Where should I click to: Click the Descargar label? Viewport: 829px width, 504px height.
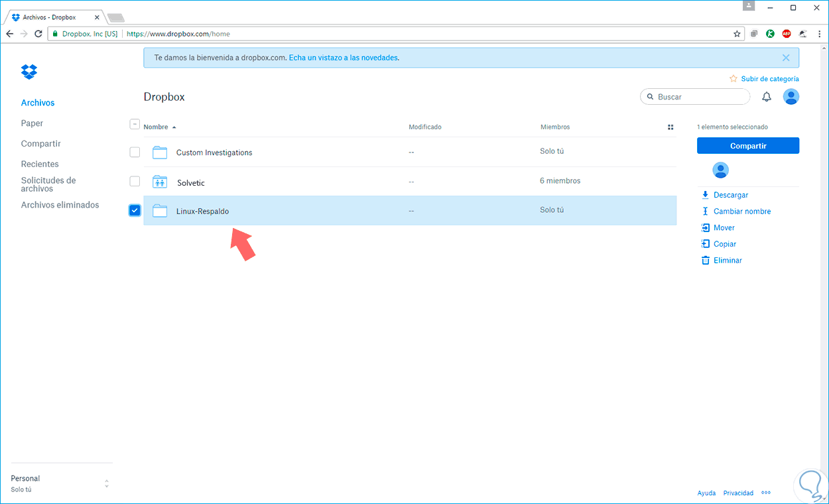click(x=731, y=196)
